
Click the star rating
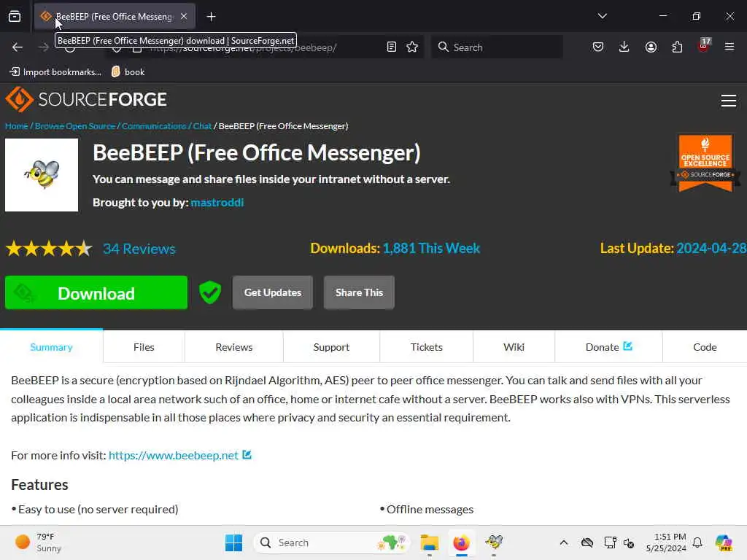pyautogui.click(x=49, y=249)
